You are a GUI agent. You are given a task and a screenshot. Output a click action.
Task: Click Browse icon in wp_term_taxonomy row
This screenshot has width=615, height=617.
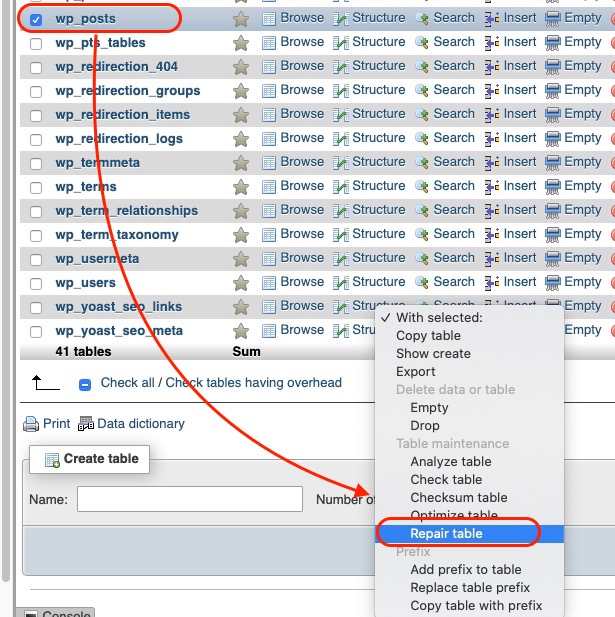[x=269, y=235]
